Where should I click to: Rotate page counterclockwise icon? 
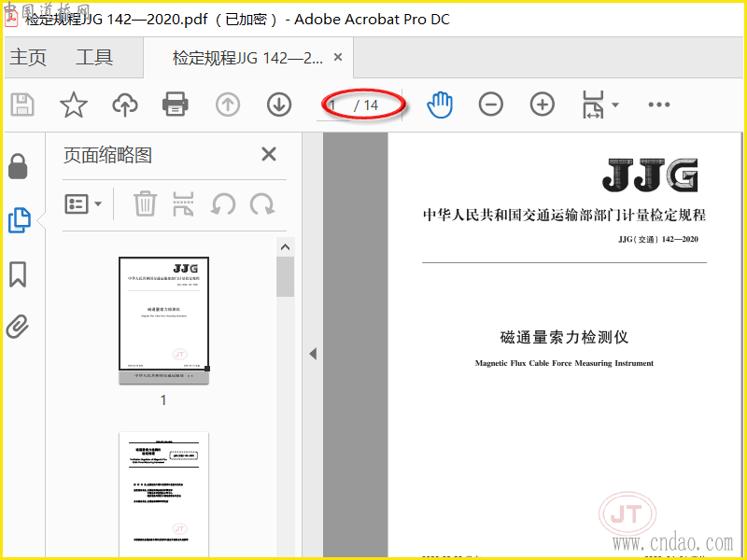(223, 204)
